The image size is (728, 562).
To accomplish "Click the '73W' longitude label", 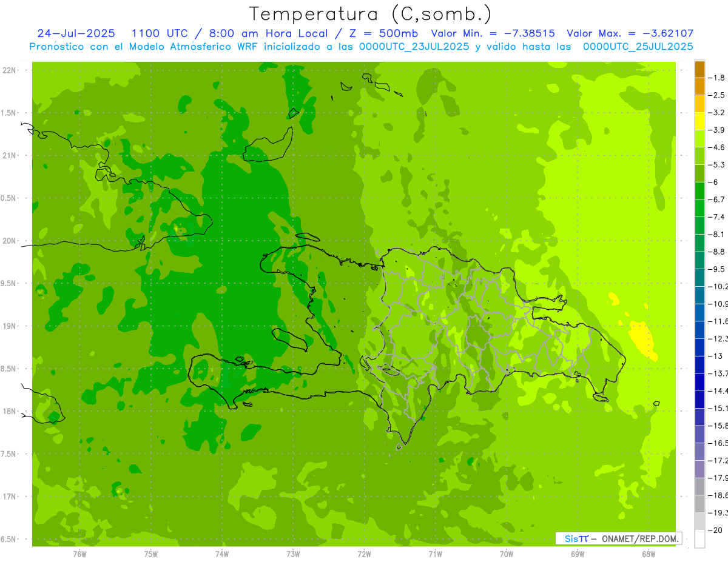I will [293, 554].
